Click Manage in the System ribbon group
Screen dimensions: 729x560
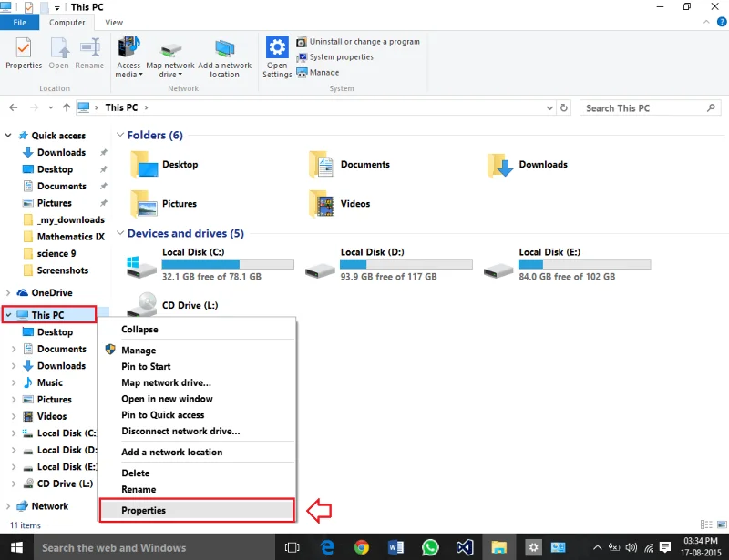point(318,73)
